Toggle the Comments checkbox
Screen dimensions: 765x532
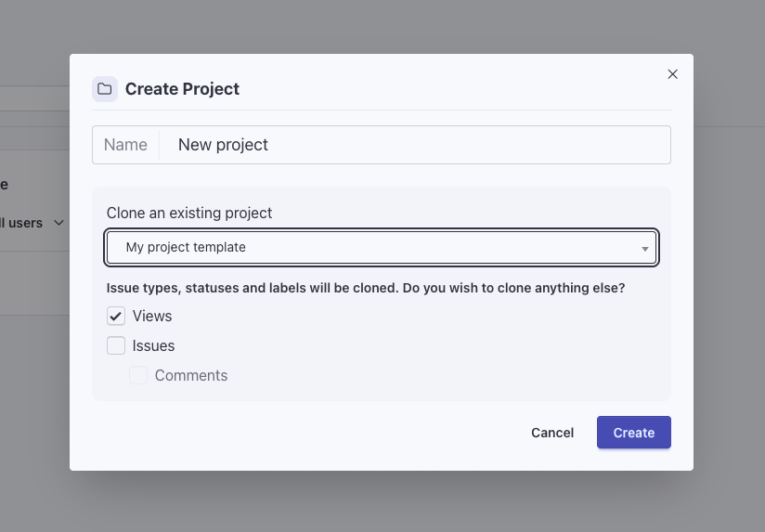(x=138, y=375)
